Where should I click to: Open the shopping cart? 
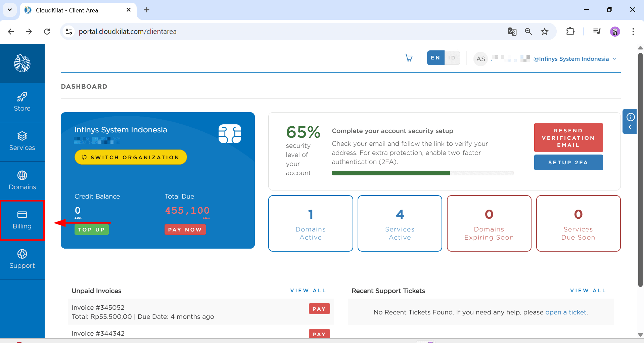408,58
